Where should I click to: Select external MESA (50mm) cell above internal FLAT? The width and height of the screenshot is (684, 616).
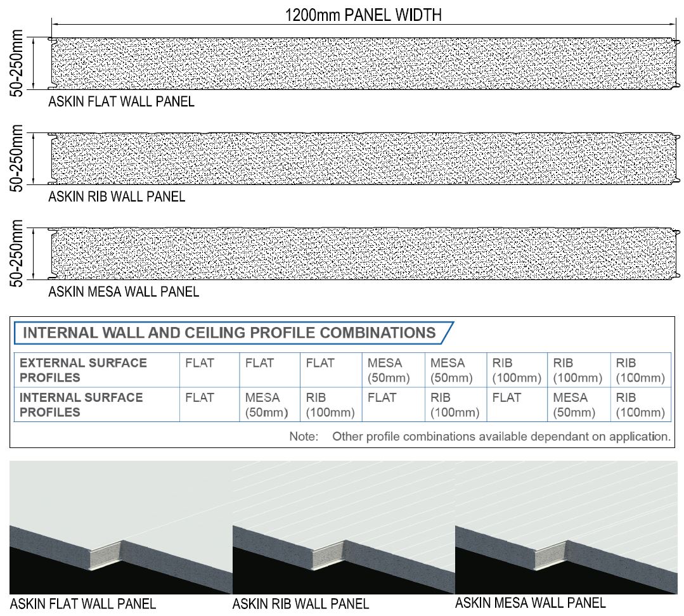[x=393, y=370]
